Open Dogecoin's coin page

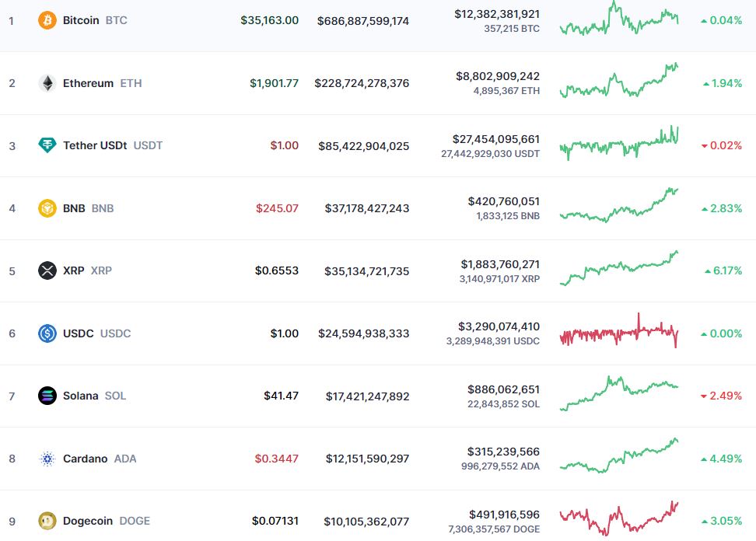(88, 521)
